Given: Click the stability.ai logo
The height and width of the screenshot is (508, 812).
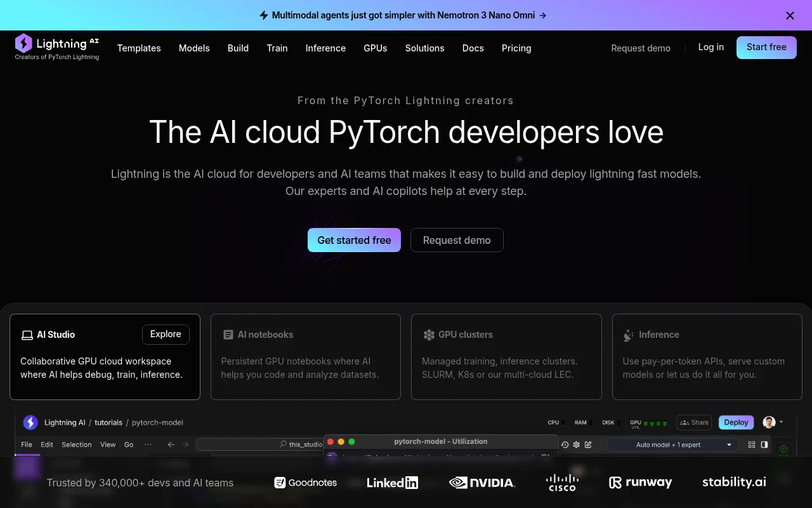Looking at the screenshot, I should [734, 482].
